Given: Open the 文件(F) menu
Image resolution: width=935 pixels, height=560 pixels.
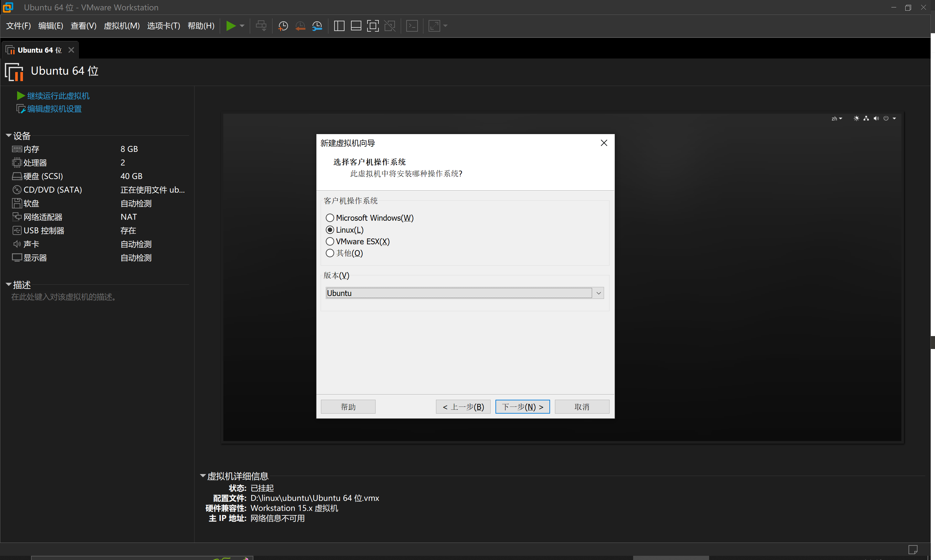Looking at the screenshot, I should [18, 26].
